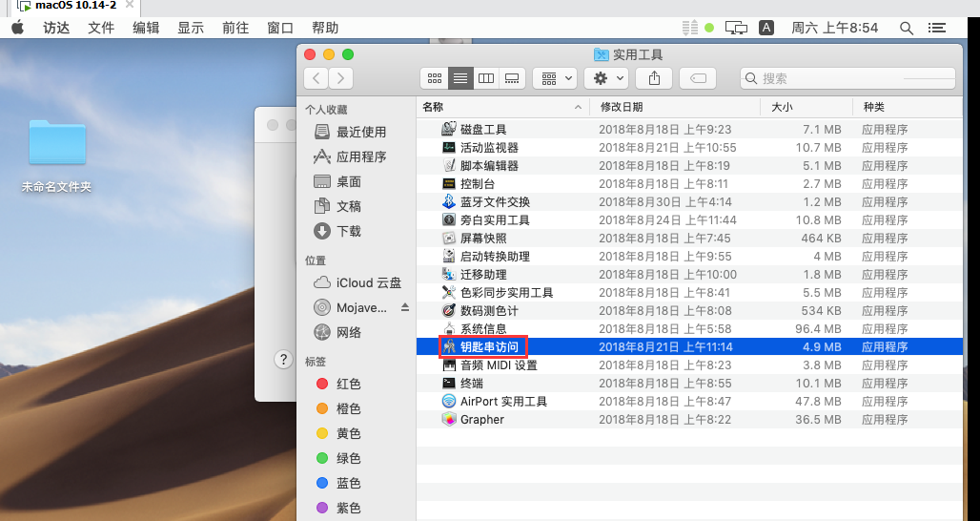Select the Terminal (终端) app icon
This screenshot has width=980, height=521.
click(x=449, y=383)
